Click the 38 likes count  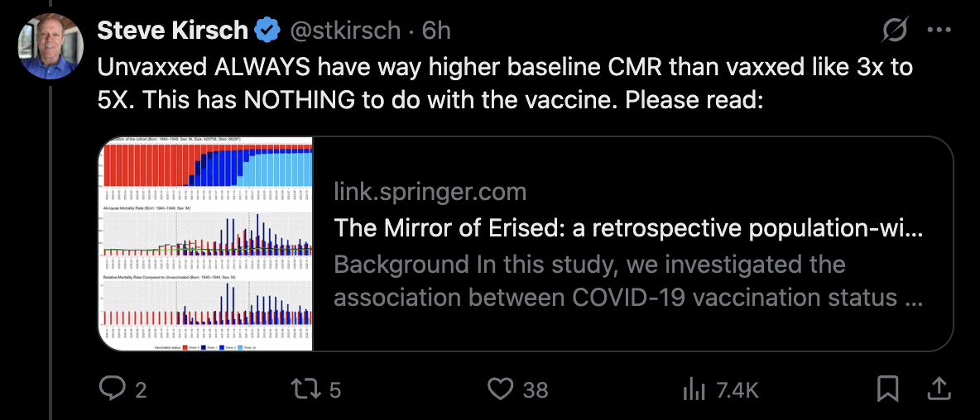pyautogui.click(x=536, y=389)
